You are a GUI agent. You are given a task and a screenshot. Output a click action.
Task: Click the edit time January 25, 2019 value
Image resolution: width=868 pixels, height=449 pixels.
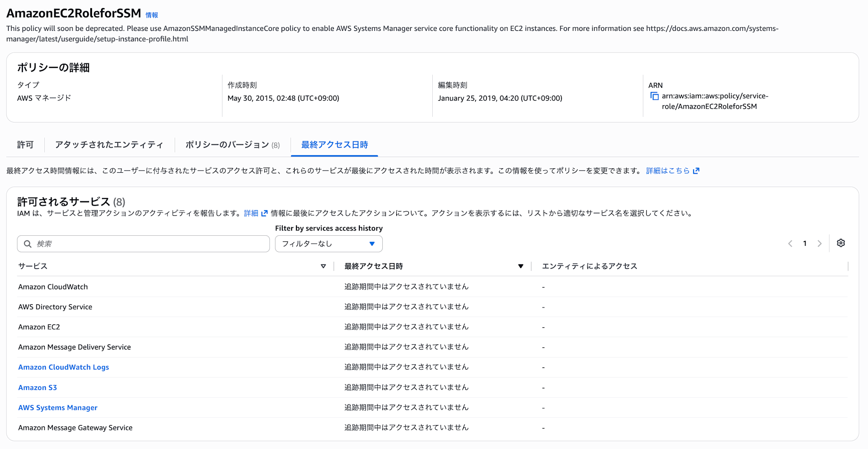point(500,98)
